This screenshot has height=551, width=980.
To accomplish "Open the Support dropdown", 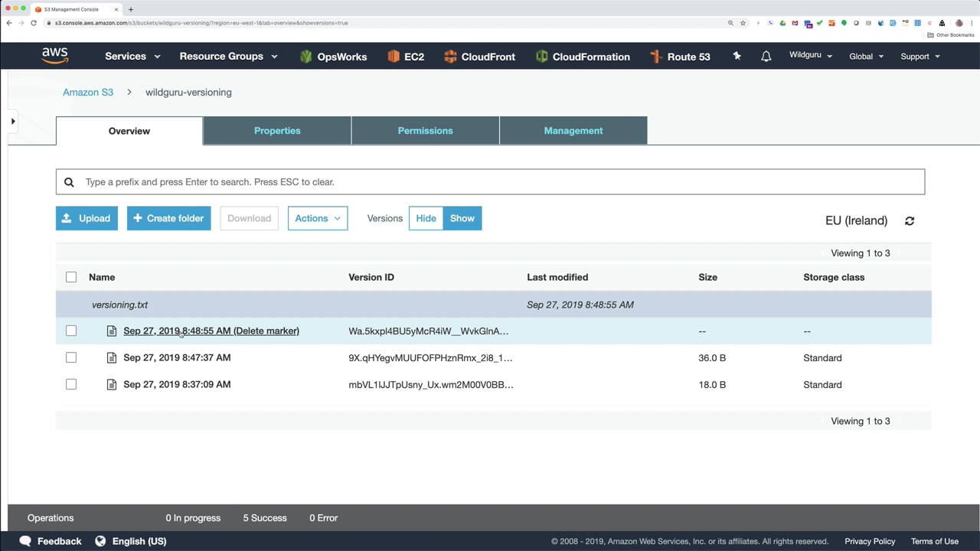I will (x=920, y=56).
